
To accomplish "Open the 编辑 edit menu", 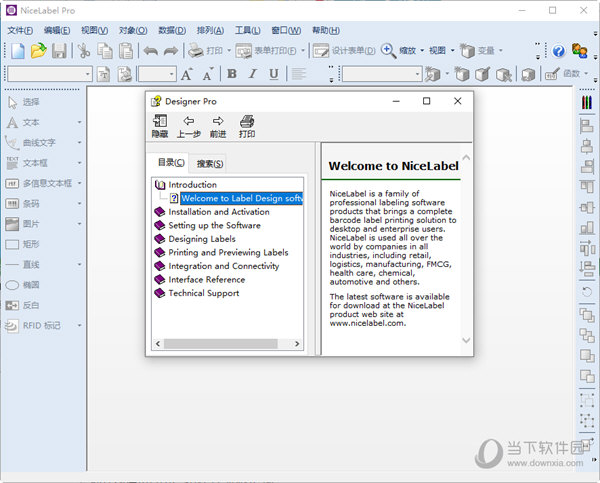I will (57, 31).
